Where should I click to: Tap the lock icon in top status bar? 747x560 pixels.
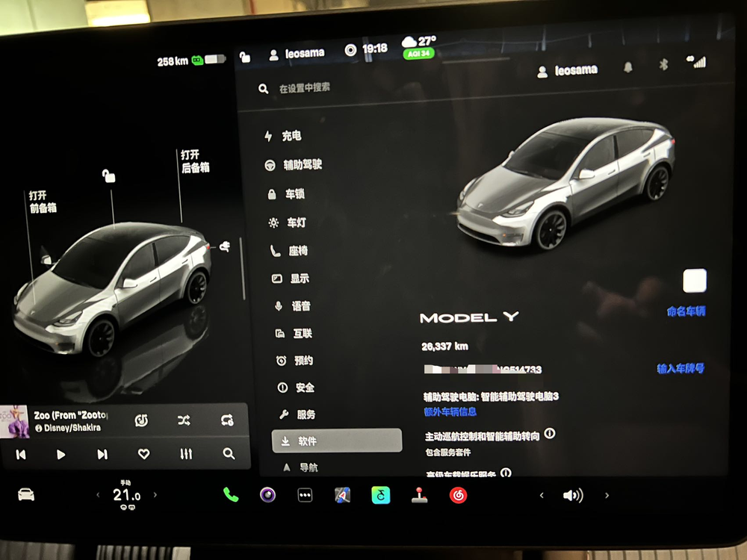click(x=245, y=57)
